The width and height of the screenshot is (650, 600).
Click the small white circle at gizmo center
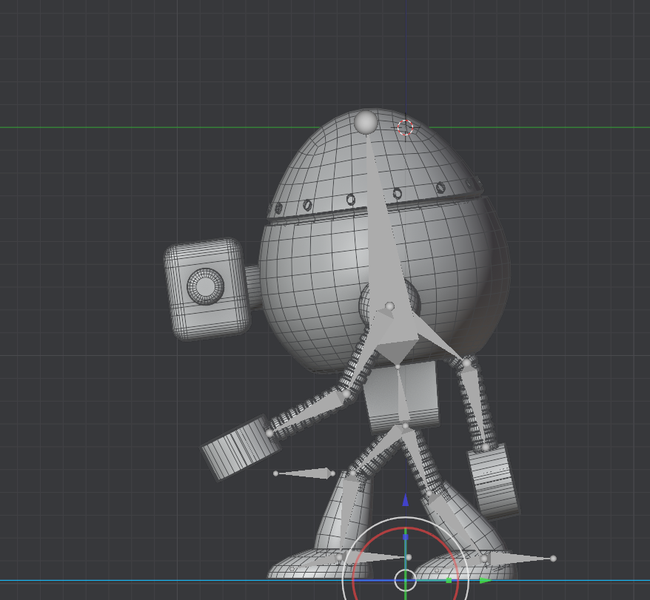[405, 580]
